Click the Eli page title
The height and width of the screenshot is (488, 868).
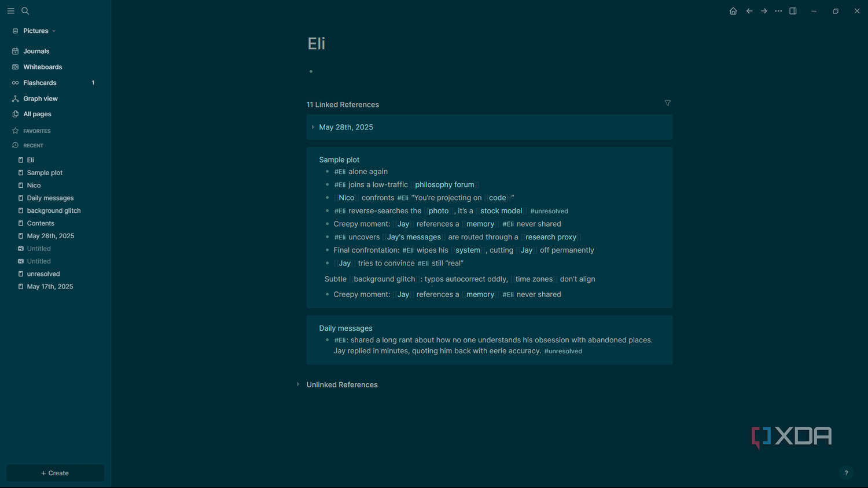317,43
